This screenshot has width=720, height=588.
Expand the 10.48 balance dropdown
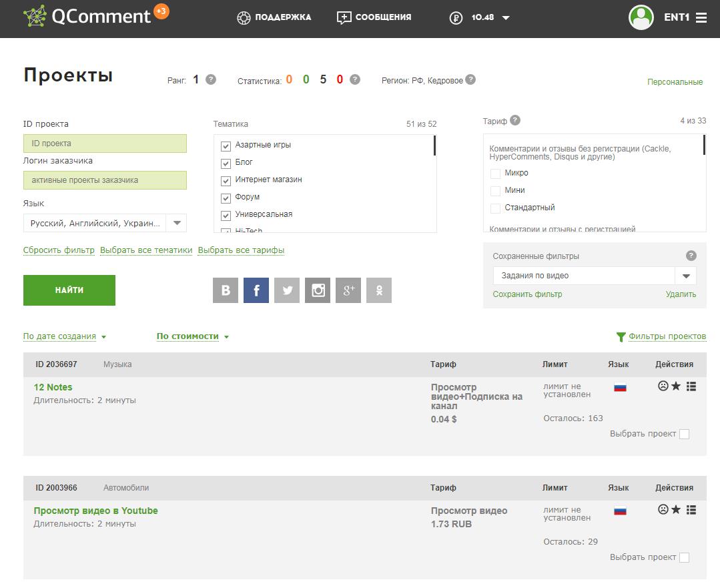click(x=506, y=18)
